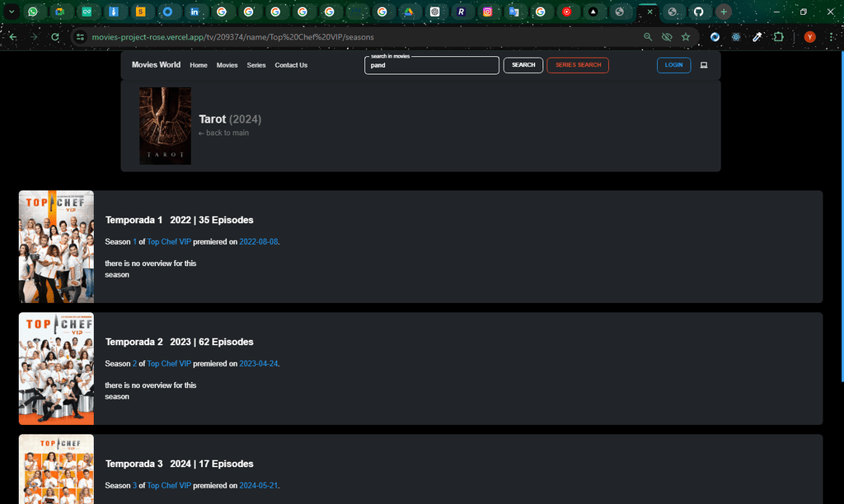Click the SERIES SEARCH button
The image size is (844, 504).
[578, 65]
